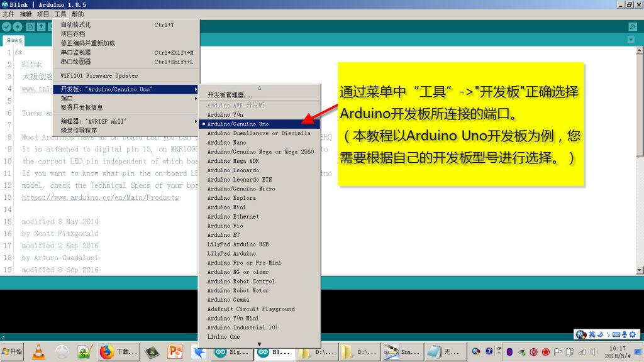Image resolution: width=644 pixels, height=362 pixels.
Task: Click the editor scrollbar up arrow
Action: coord(640,50)
